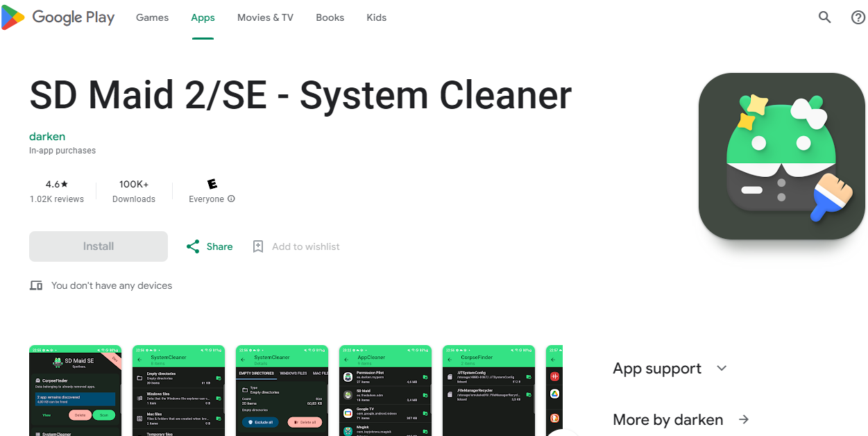Click the Add to wishlist icon
This screenshot has height=436, width=868.
[257, 246]
